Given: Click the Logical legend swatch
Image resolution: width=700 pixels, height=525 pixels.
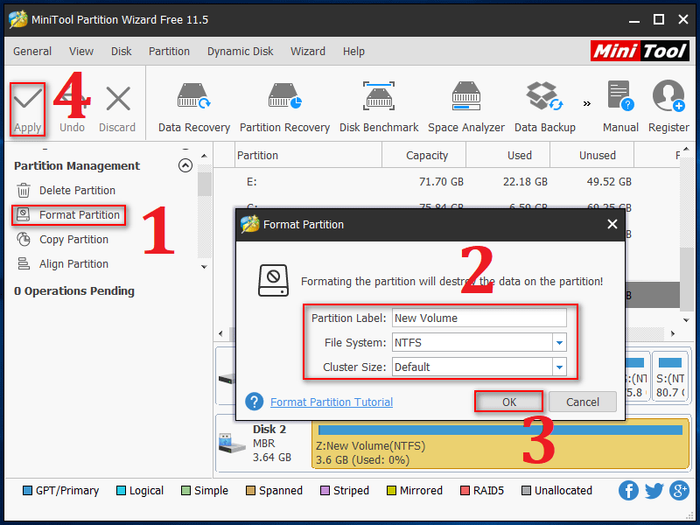Looking at the screenshot, I should pyautogui.click(x=121, y=491).
